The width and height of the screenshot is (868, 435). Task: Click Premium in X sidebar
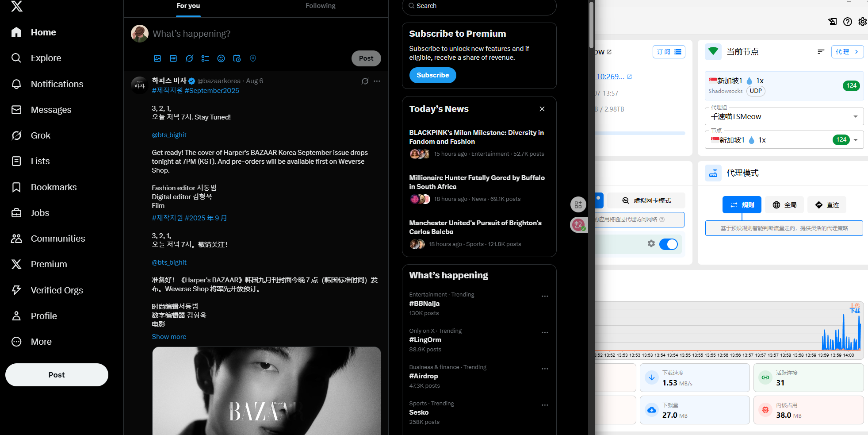pos(39,264)
